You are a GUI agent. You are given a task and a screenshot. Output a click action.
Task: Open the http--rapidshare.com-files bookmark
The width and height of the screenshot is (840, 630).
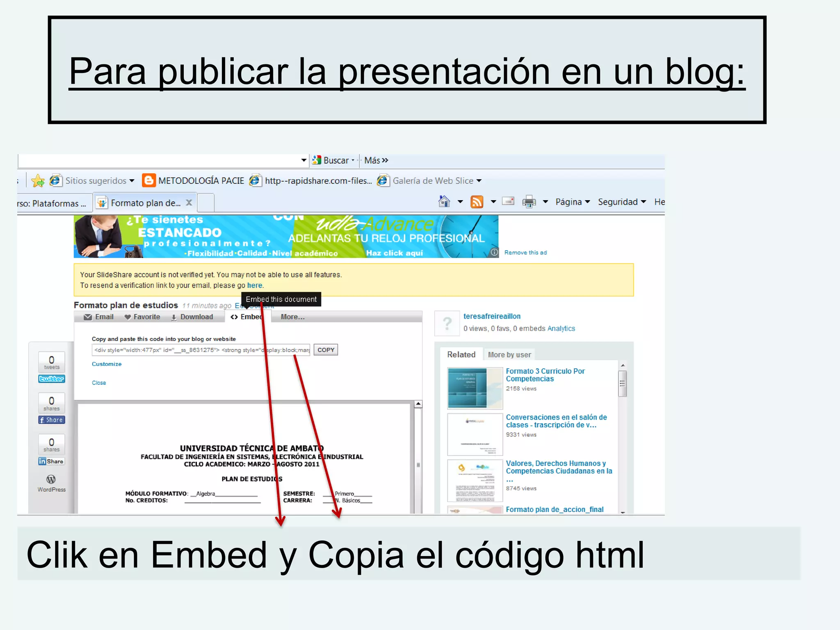click(311, 180)
